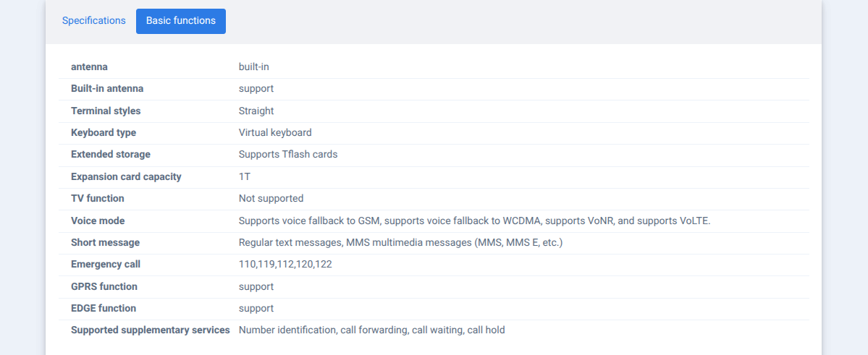The image size is (868, 355).
Task: Click the 'Emergency call' label
Action: click(x=106, y=265)
